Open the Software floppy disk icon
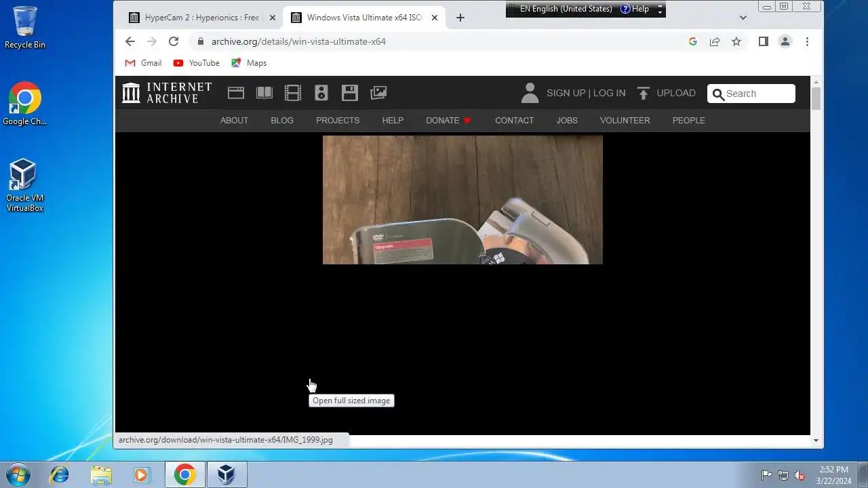Viewport: 868px width, 488px height. pyautogui.click(x=350, y=93)
